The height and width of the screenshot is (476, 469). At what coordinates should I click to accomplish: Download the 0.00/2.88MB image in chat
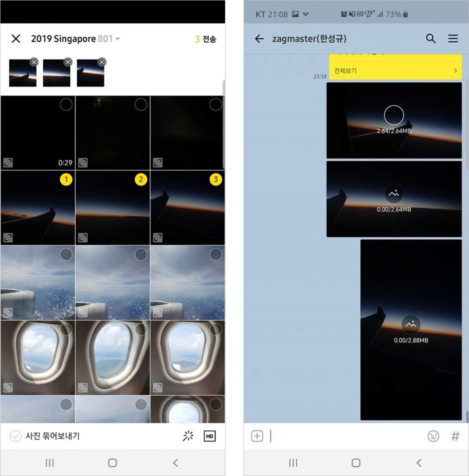click(x=411, y=324)
